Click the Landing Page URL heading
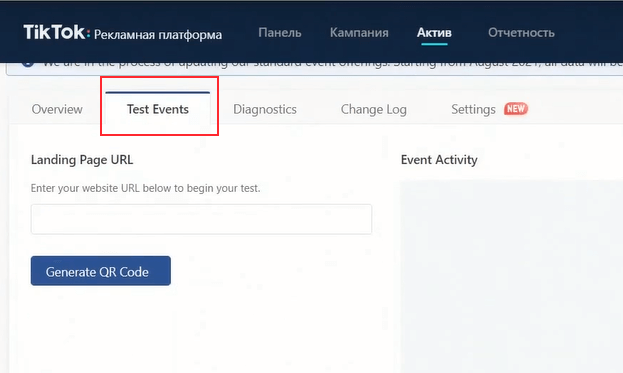Image resolution: width=623 pixels, height=373 pixels. [x=82, y=160]
